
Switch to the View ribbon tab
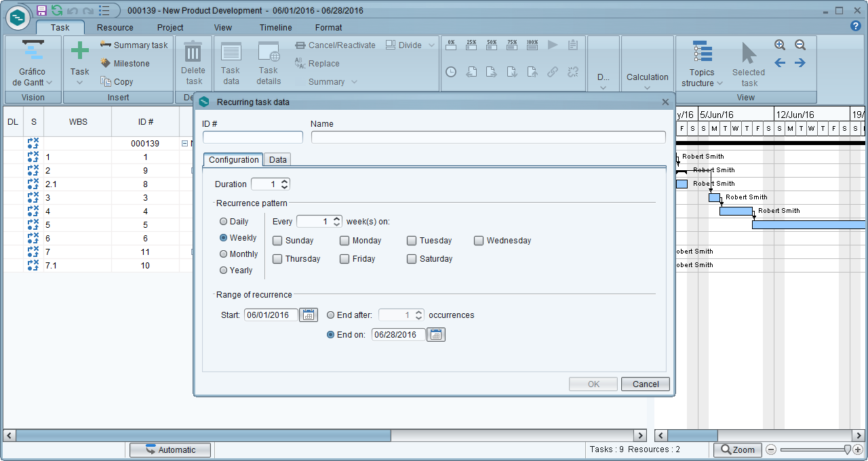223,28
